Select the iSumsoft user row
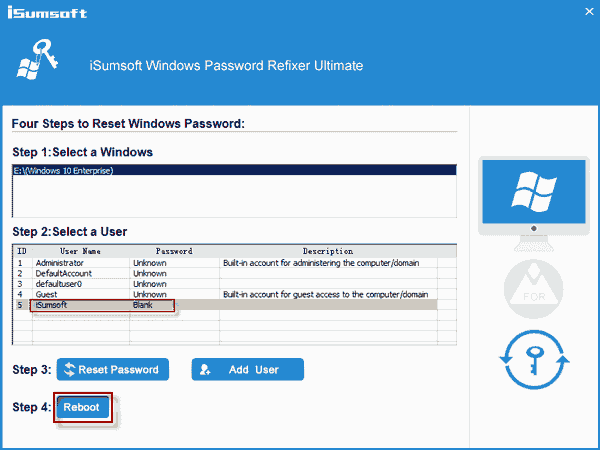 click(226, 305)
